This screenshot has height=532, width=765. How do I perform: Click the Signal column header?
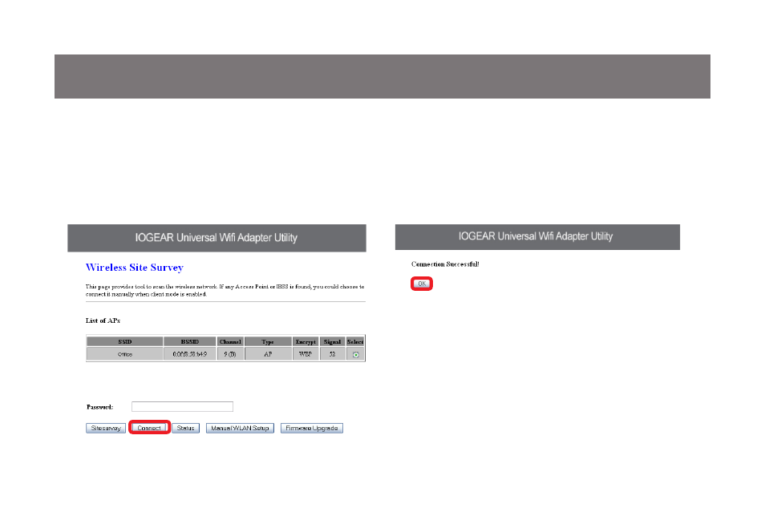click(332, 341)
